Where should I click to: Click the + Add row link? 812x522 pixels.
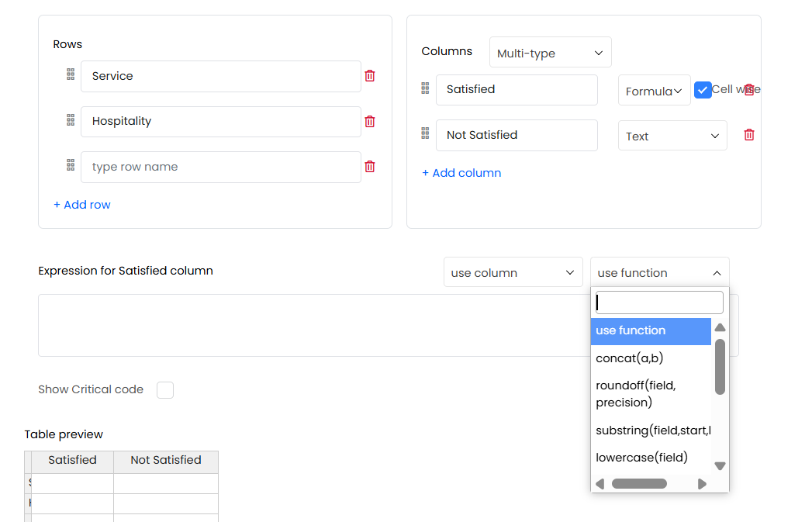click(x=82, y=205)
